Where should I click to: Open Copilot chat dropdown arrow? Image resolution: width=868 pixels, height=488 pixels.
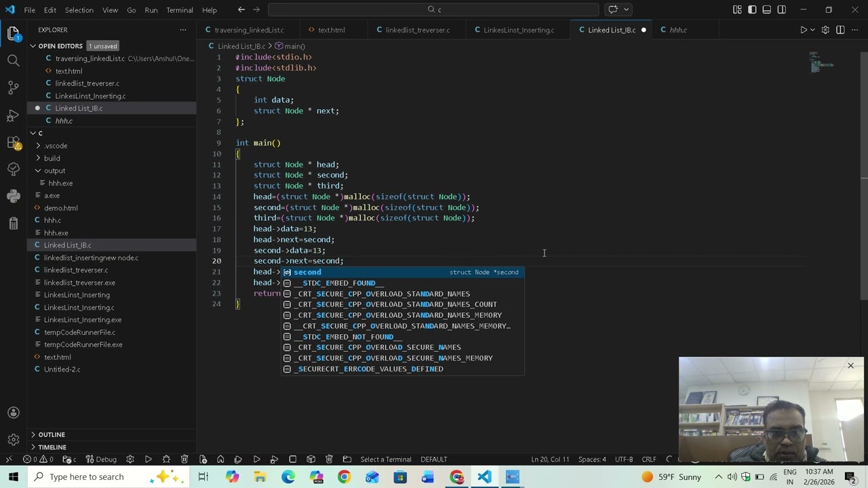627,9
